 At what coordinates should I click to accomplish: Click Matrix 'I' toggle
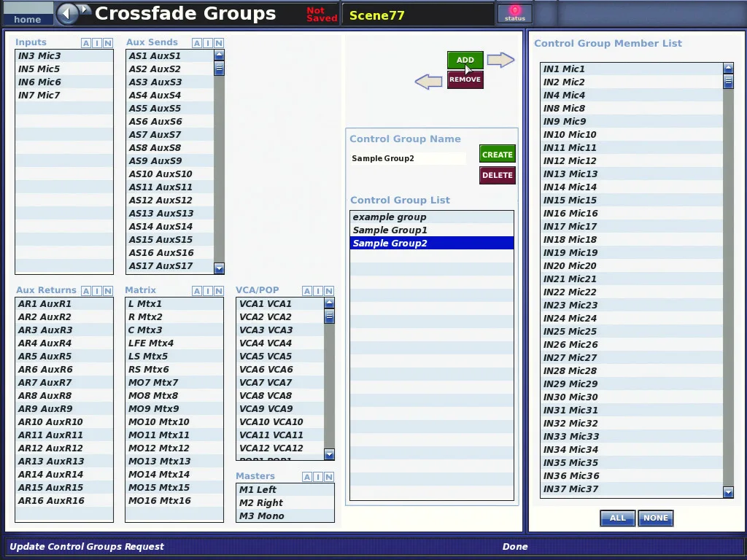(208, 291)
